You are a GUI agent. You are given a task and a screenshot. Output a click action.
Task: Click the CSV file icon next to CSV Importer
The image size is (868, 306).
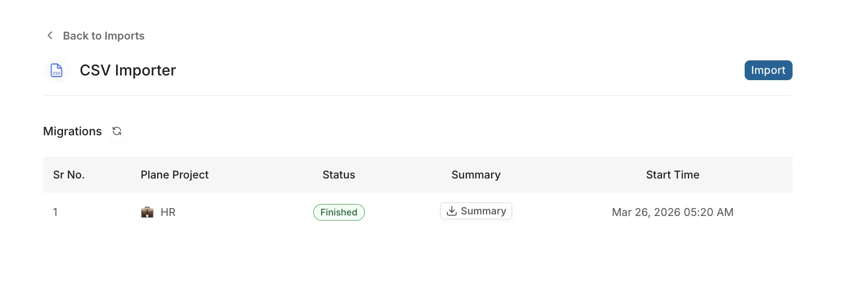click(x=56, y=70)
